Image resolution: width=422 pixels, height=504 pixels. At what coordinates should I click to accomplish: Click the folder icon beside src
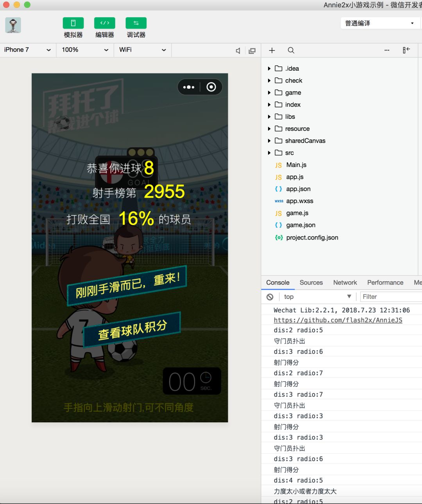coord(279,153)
